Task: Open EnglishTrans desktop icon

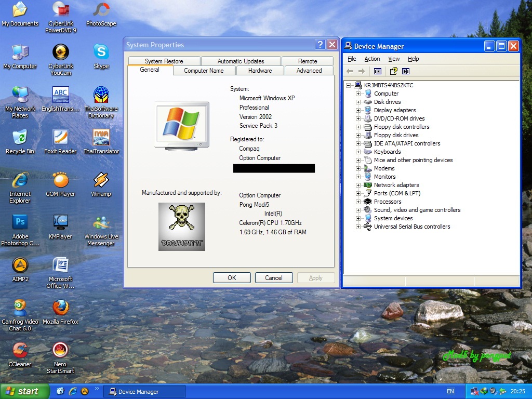Action: tap(60, 99)
